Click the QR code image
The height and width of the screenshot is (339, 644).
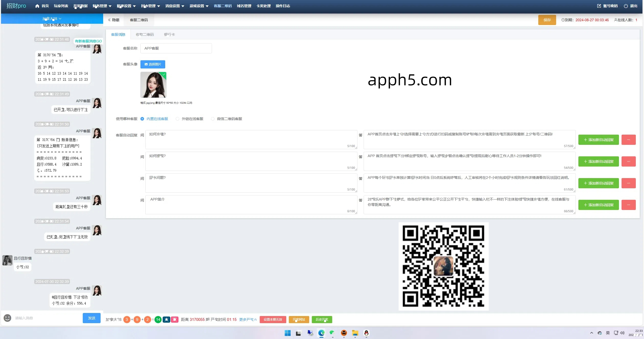(444, 266)
